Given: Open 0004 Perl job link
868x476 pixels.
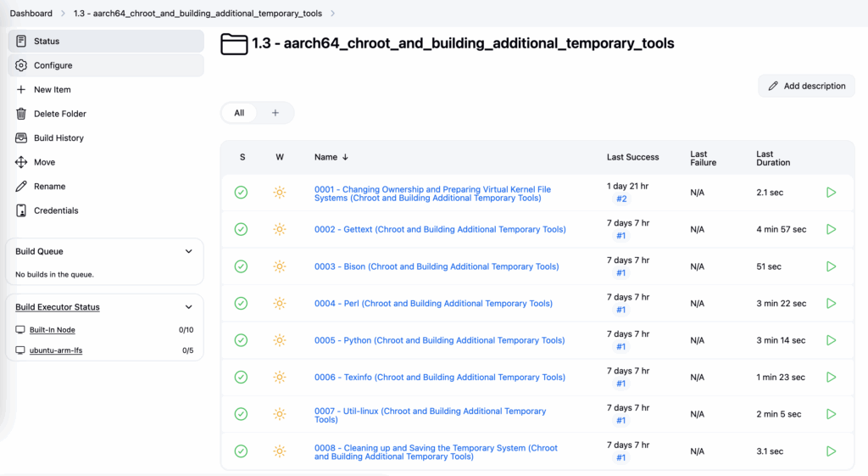Looking at the screenshot, I should tap(433, 304).
